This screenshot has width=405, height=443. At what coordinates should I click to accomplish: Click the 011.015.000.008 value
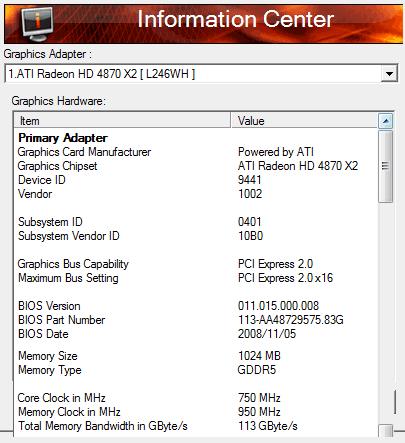click(278, 306)
